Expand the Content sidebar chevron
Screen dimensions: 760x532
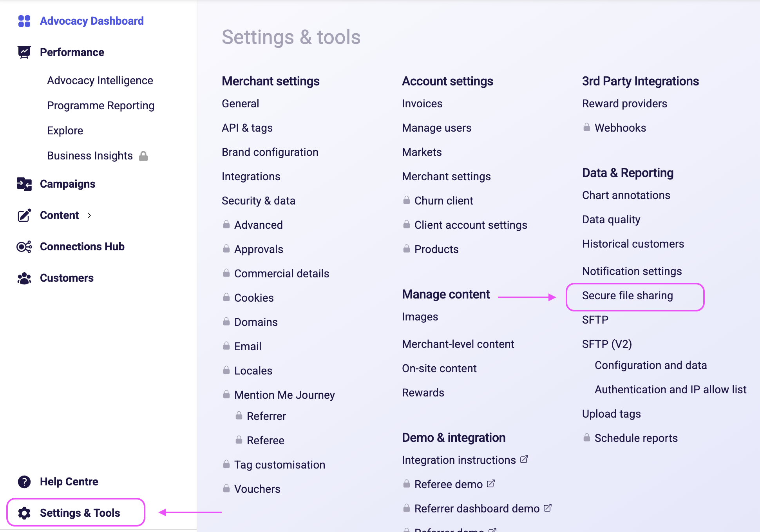tap(89, 215)
